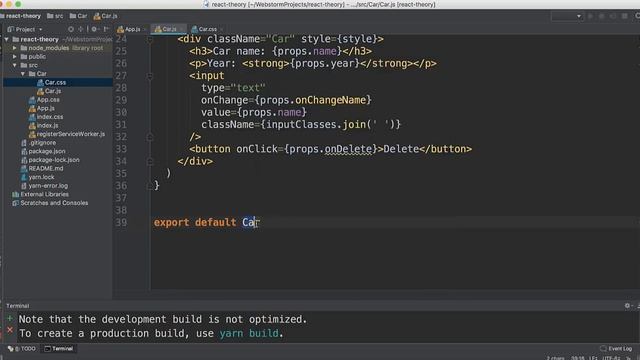Close the Car.js editor tab
The image size is (640, 360).
pos(182,29)
